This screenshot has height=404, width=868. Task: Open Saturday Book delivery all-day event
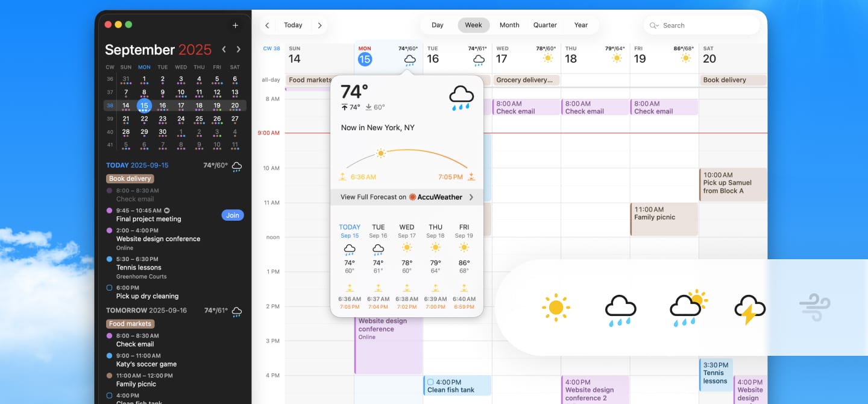point(733,80)
